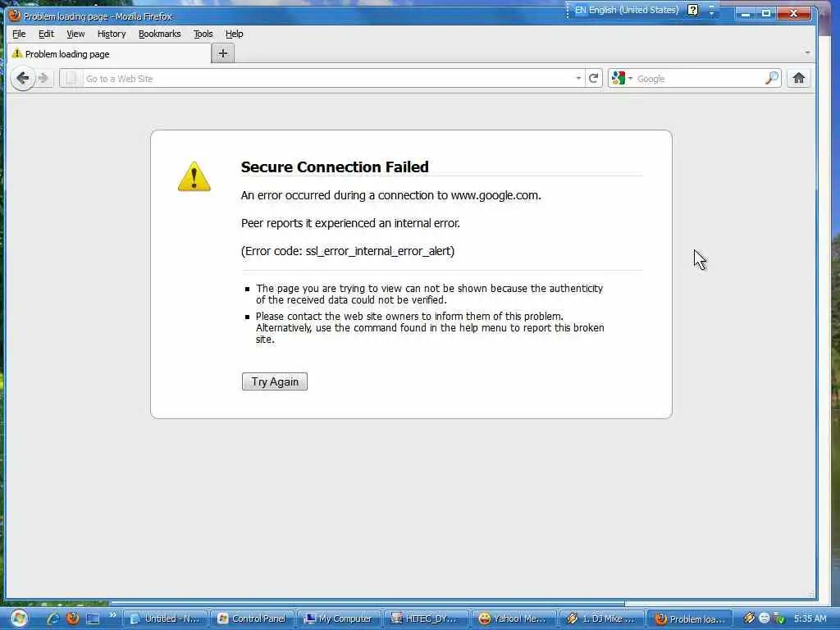Expand Quick Launch overflow chevron
The image size is (840, 630).
pyautogui.click(x=113, y=615)
